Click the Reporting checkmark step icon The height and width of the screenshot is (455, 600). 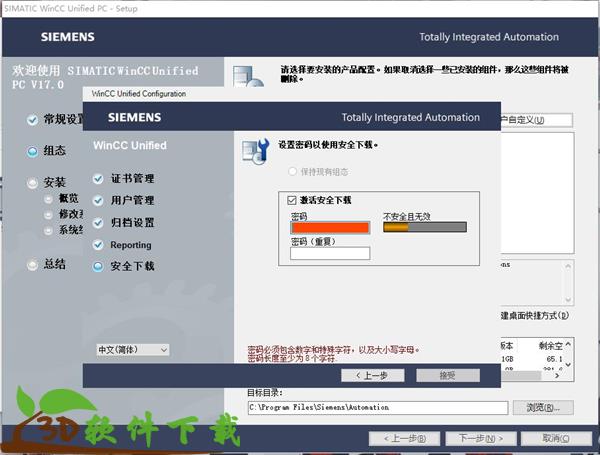pyautogui.click(x=98, y=245)
